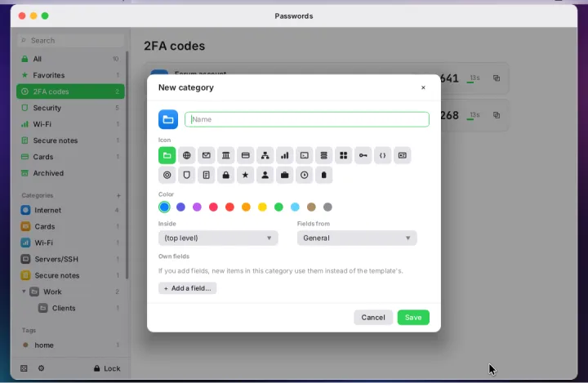Set category color to green
The image size is (588, 383).
tap(278, 207)
